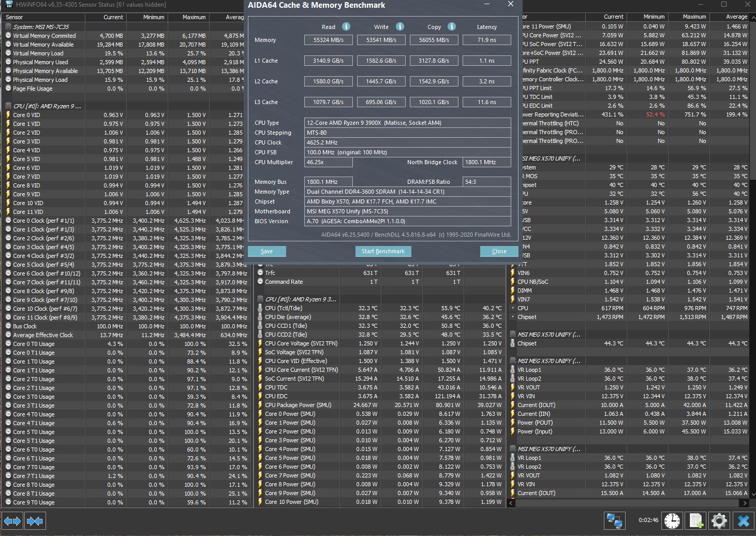Select the CPU Core Voltage (SVI2 TFN) row
756x536 pixels.
coord(380,343)
